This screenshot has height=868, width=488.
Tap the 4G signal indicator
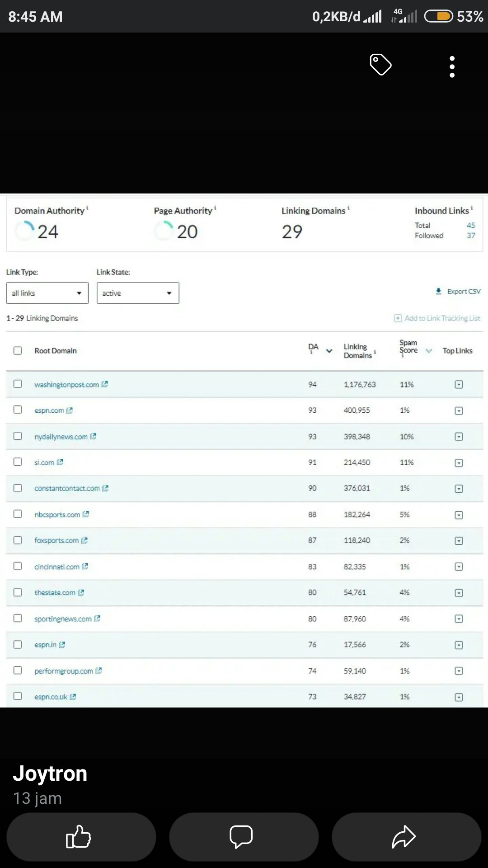[404, 16]
